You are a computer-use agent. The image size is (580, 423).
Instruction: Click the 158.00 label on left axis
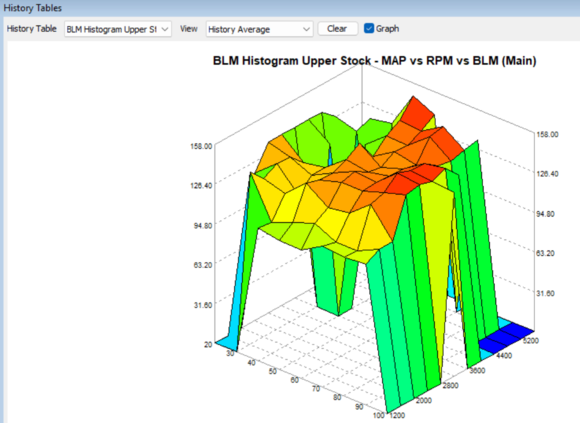click(201, 146)
